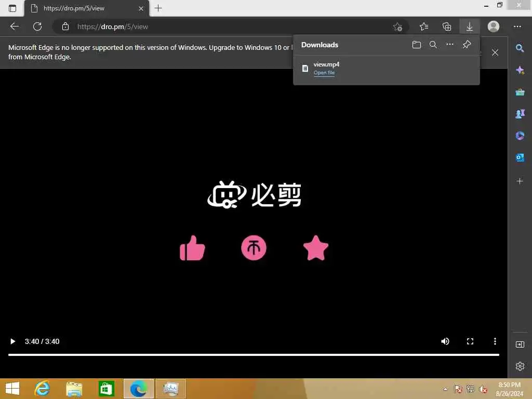The image size is (532, 399).
Task: Enter video fullscreen mode
Action: tap(470, 341)
